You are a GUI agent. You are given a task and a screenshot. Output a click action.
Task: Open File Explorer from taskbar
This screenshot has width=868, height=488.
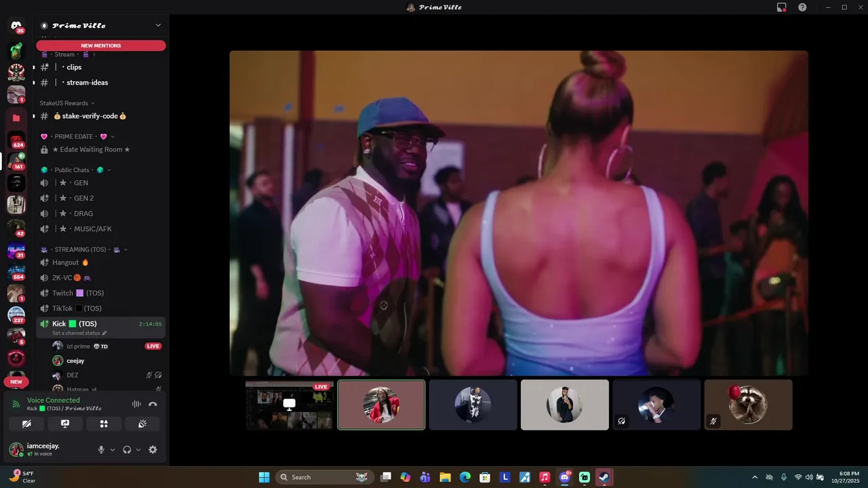click(x=445, y=477)
